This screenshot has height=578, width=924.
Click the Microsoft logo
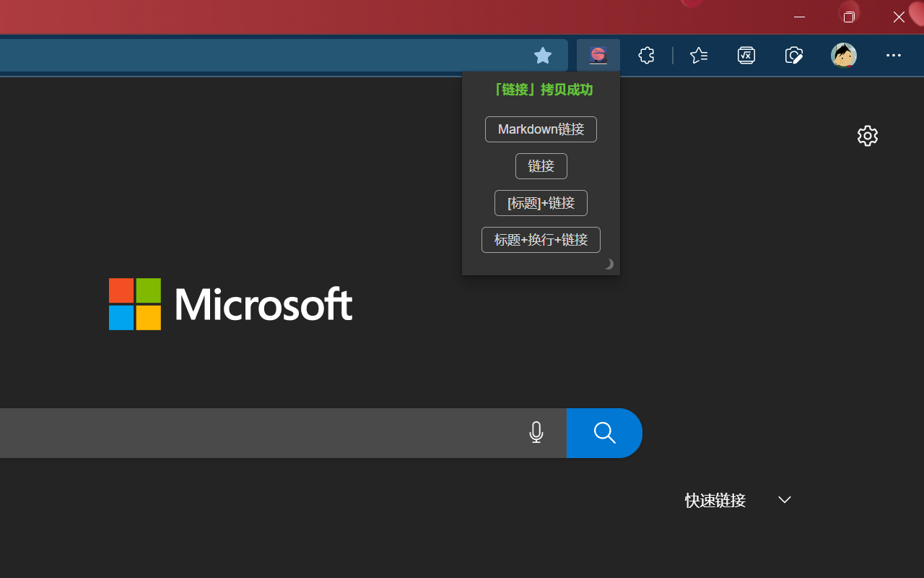(x=230, y=304)
